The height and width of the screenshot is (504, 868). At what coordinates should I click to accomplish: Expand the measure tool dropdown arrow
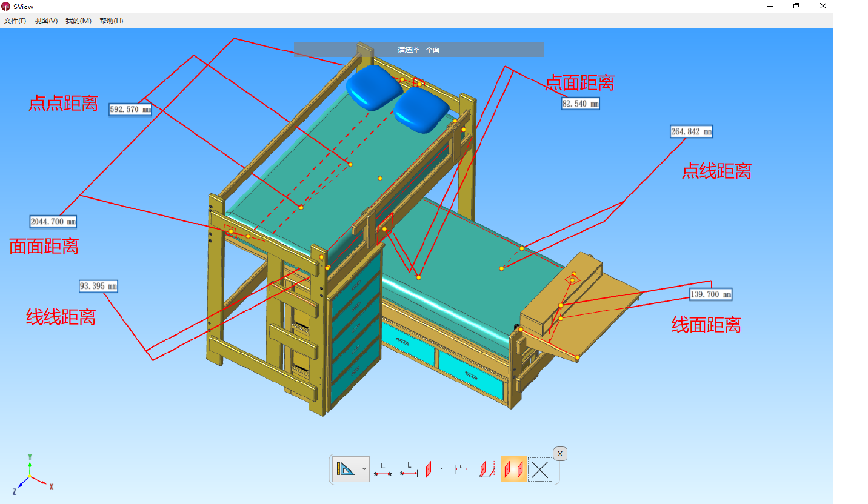[x=364, y=469]
